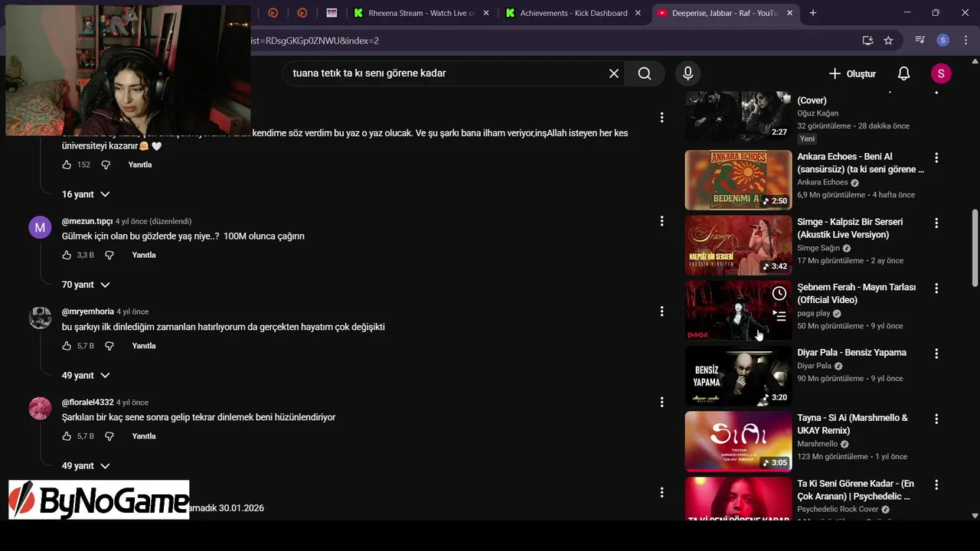Screen dimensions: 980x551
Task: Like the comment with 152 likes
Action: (67, 165)
